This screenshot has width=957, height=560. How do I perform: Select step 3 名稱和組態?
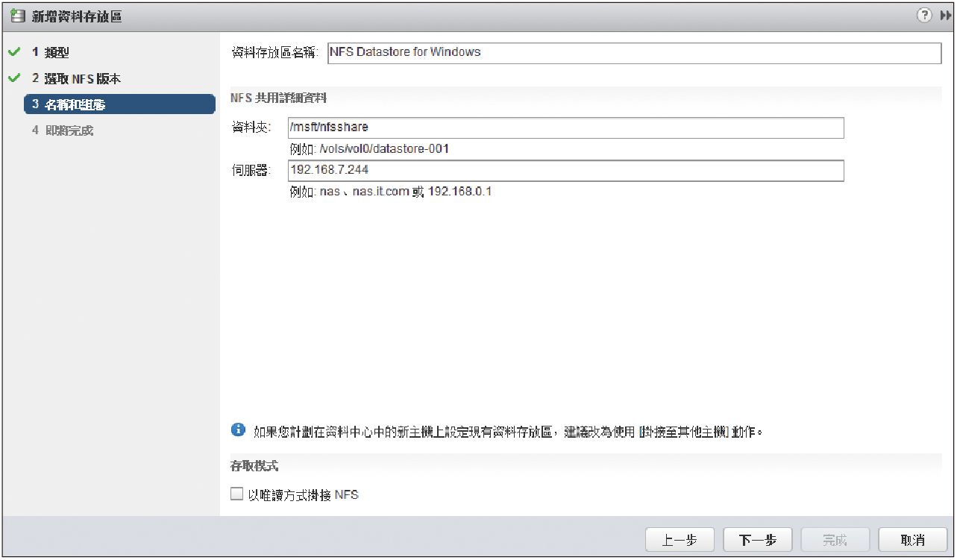119,104
